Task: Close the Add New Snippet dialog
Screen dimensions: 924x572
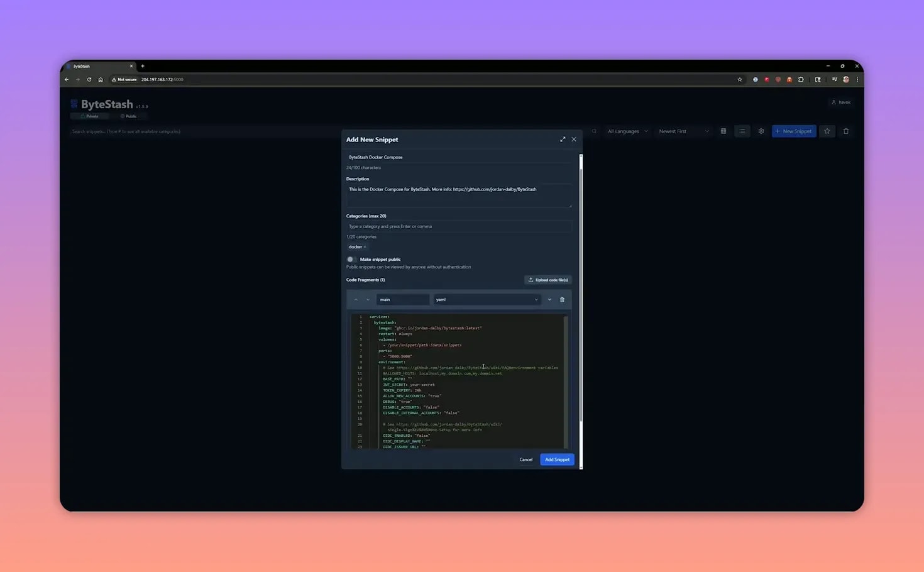Action: (574, 140)
